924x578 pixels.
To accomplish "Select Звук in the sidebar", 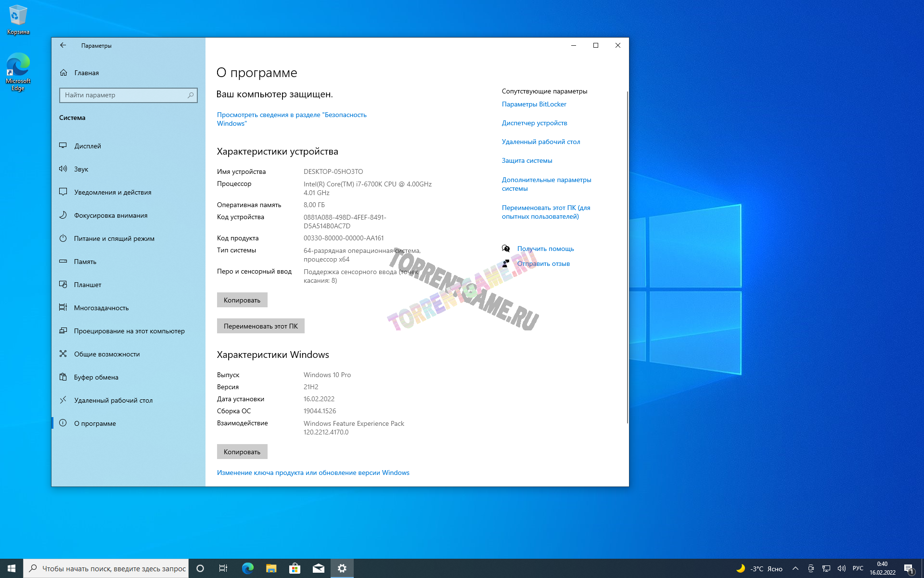I will point(81,169).
